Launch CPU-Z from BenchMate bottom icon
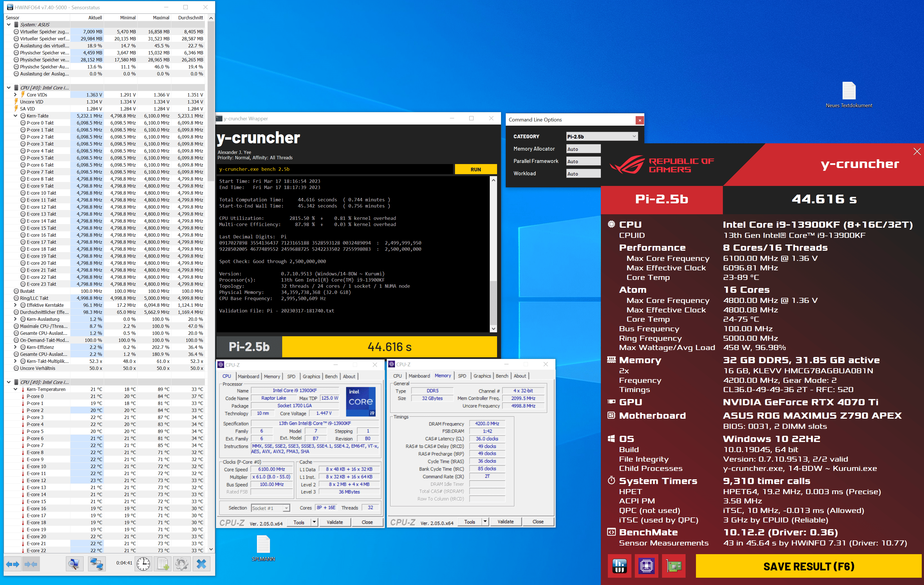The height and width of the screenshot is (585, 924). point(646,566)
